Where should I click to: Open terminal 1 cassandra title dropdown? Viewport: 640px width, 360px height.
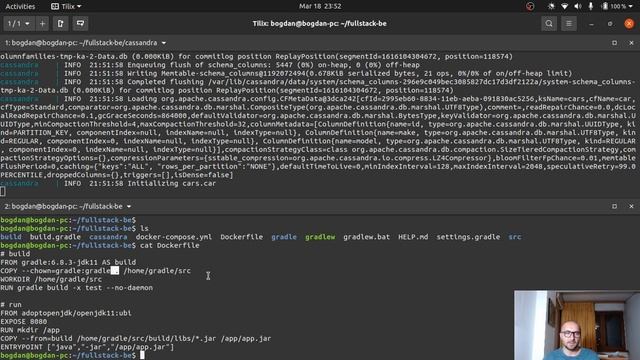[164, 43]
